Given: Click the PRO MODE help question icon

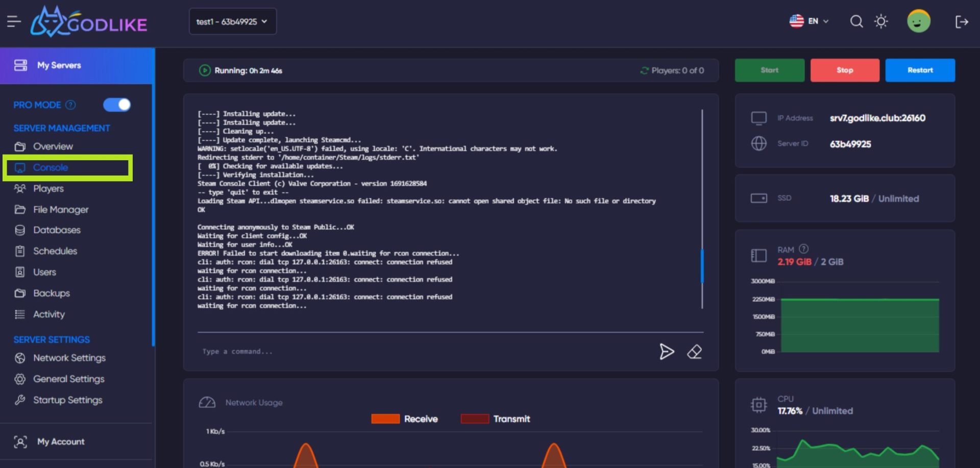Looking at the screenshot, I should pos(71,105).
